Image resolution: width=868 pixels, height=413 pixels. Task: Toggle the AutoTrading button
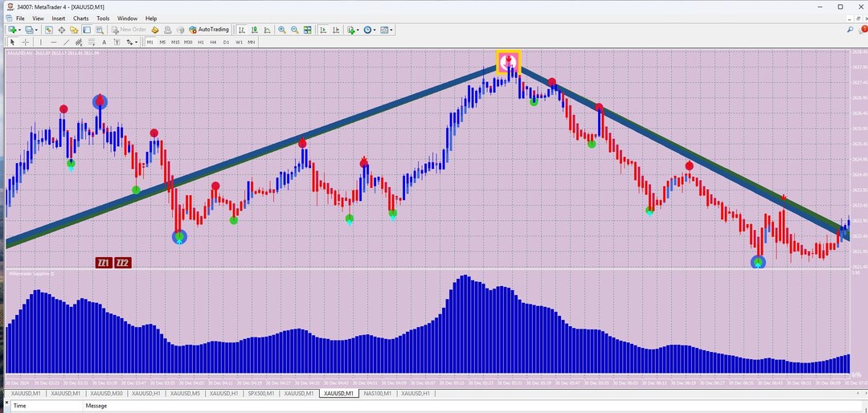[209, 30]
